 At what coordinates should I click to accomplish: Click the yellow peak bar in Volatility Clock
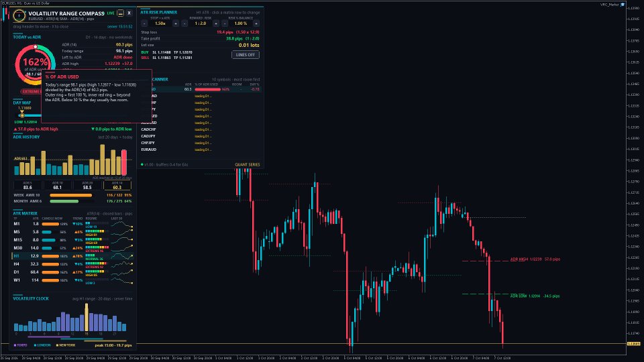tap(87, 317)
